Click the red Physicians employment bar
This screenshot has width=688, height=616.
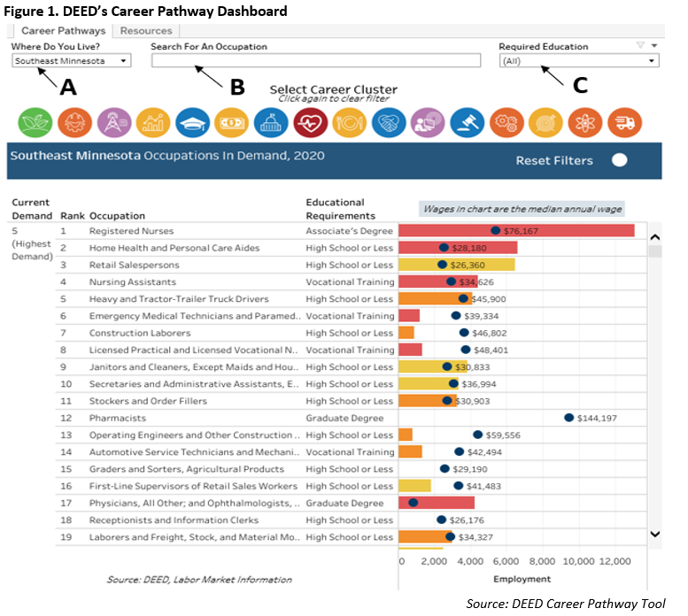(x=437, y=503)
